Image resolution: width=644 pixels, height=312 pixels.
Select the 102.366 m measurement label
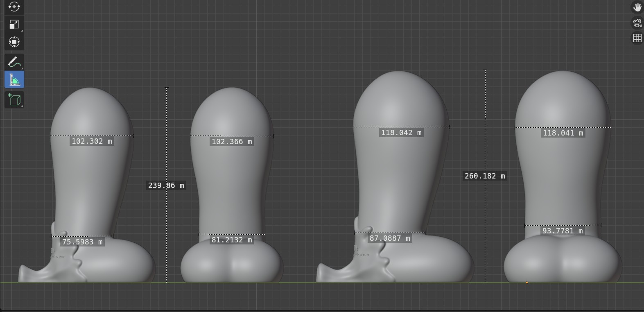pyautogui.click(x=232, y=142)
